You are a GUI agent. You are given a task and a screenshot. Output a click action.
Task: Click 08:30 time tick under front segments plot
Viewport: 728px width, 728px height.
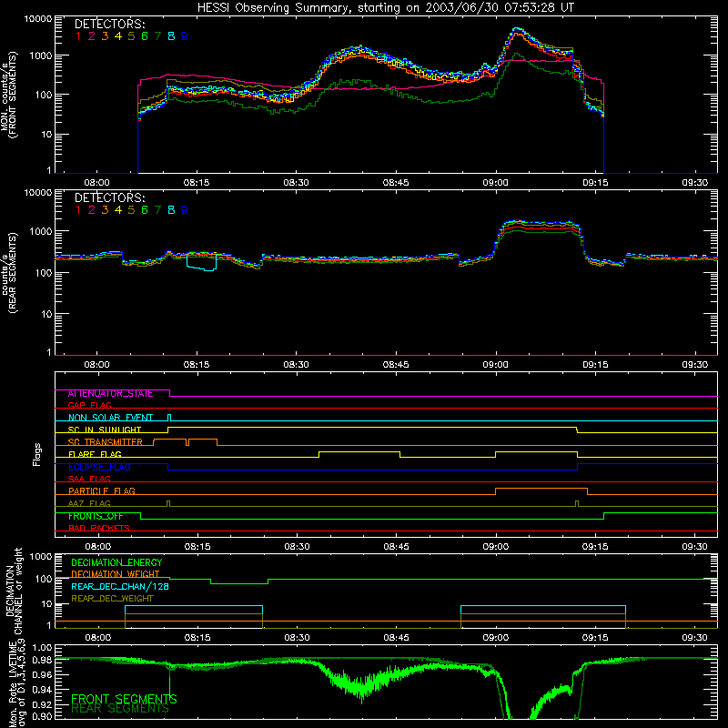pos(297,183)
